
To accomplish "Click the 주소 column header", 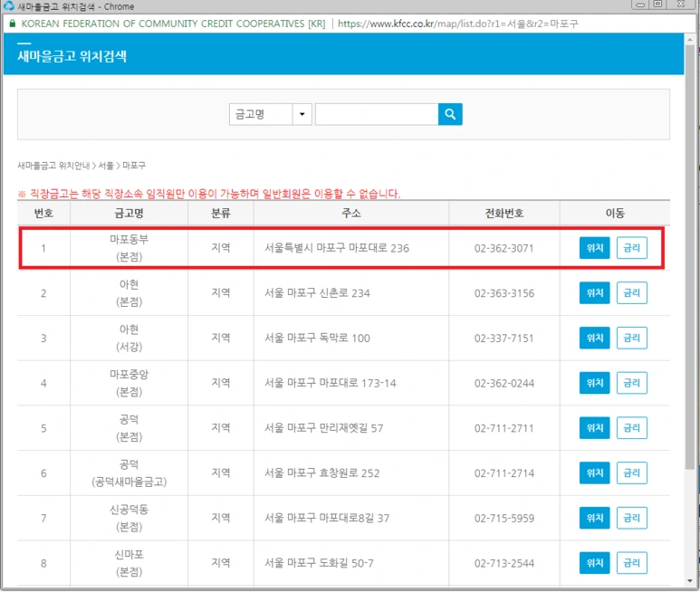I will pyautogui.click(x=351, y=213).
